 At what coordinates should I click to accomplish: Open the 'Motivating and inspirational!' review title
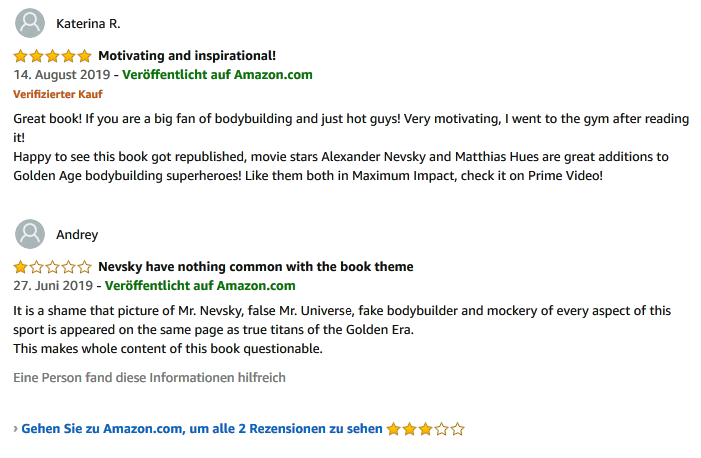click(x=187, y=56)
